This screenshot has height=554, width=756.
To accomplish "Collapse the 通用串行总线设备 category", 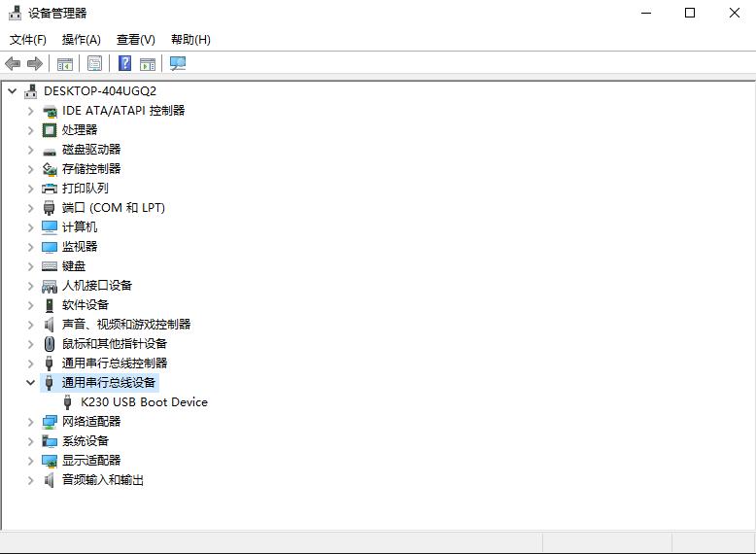I will coord(30,383).
